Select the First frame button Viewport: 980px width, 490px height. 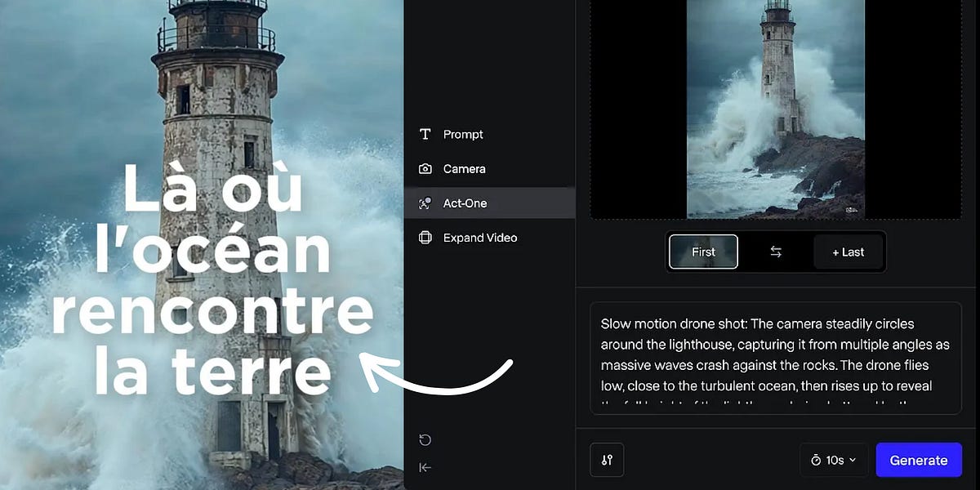click(703, 252)
